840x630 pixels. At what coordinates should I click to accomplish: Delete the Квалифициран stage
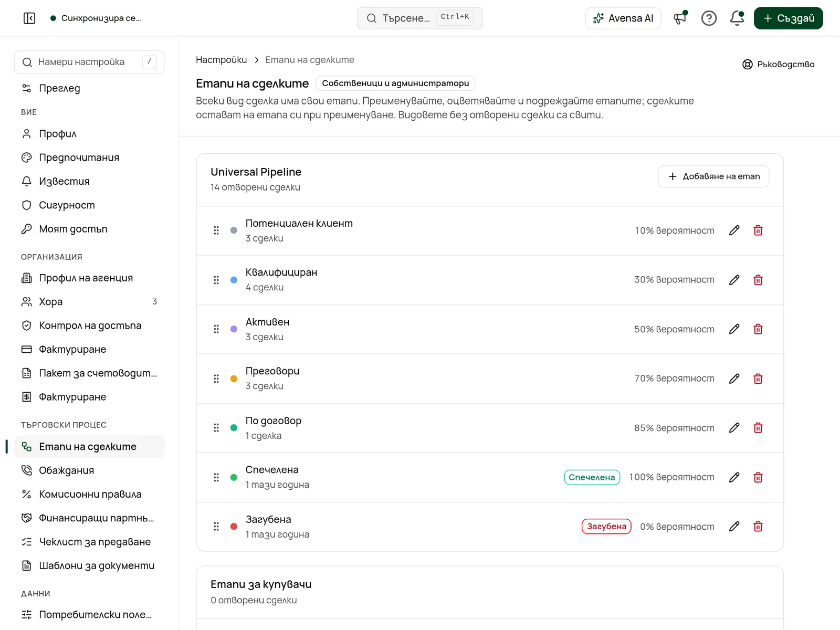click(x=758, y=280)
